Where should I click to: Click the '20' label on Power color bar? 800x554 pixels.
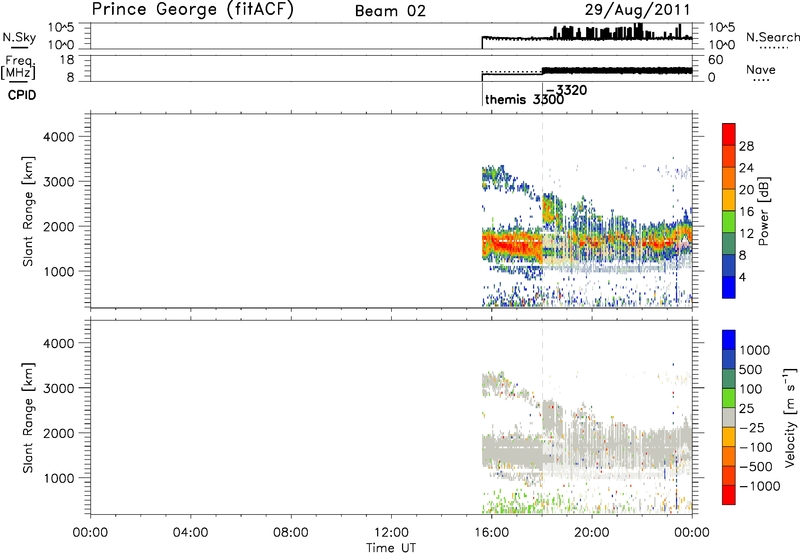click(746, 190)
